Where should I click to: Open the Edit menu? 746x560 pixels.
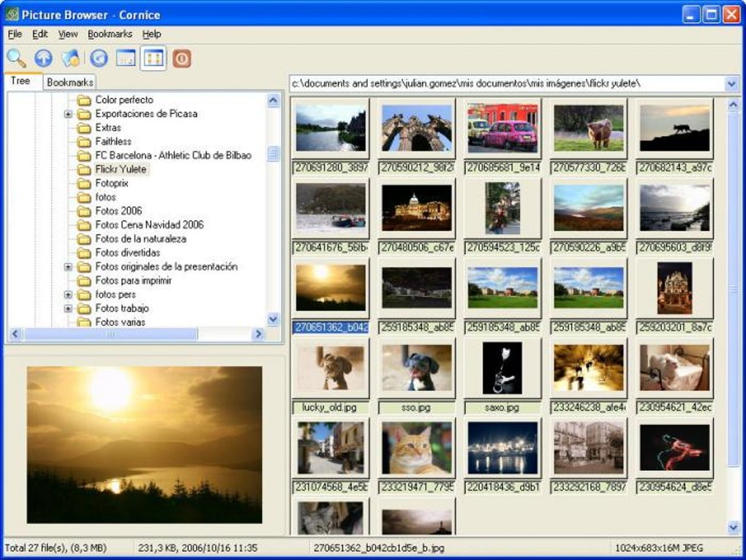pyautogui.click(x=40, y=34)
